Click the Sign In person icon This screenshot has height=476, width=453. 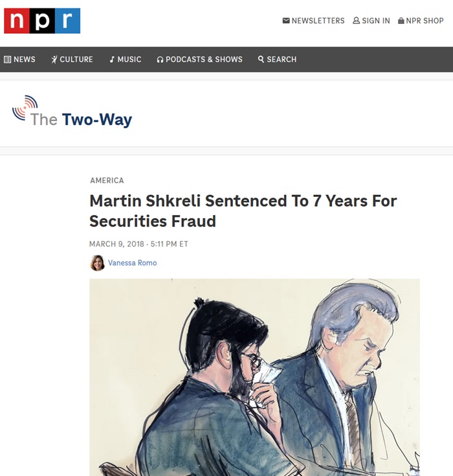[x=356, y=21]
